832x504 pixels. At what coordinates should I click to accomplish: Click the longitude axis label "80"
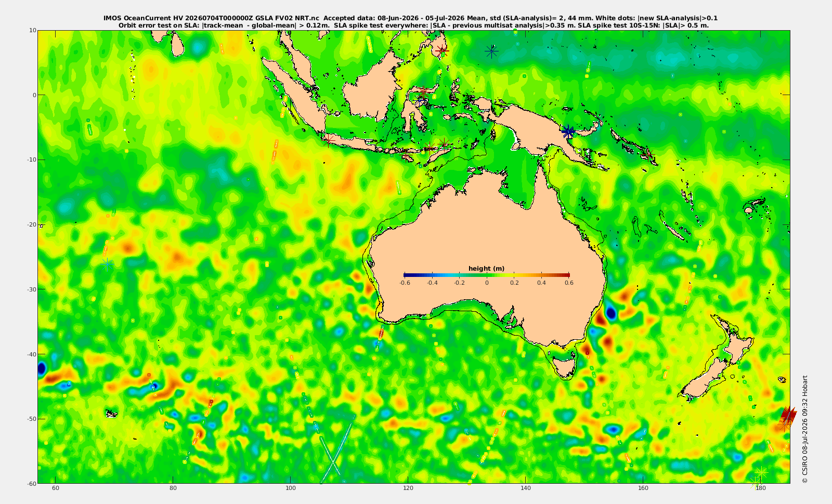pyautogui.click(x=173, y=488)
